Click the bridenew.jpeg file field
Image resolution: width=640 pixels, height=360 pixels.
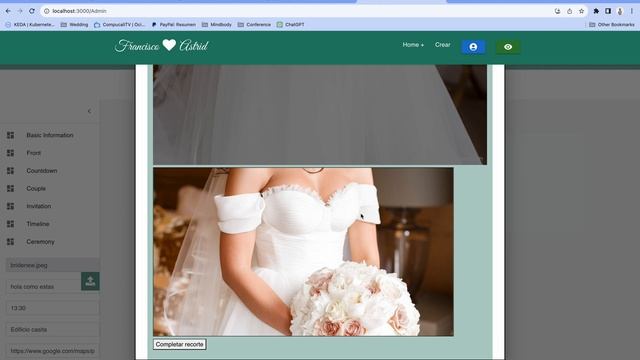[x=52, y=265]
